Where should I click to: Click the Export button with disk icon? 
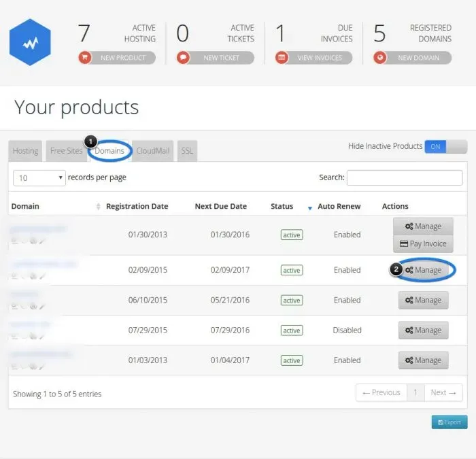[x=449, y=422]
